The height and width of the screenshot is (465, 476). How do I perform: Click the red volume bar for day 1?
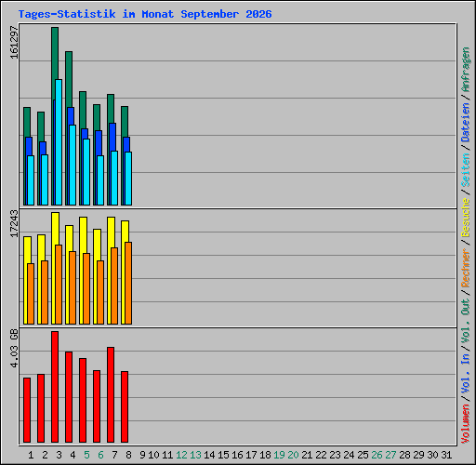pos(27,410)
